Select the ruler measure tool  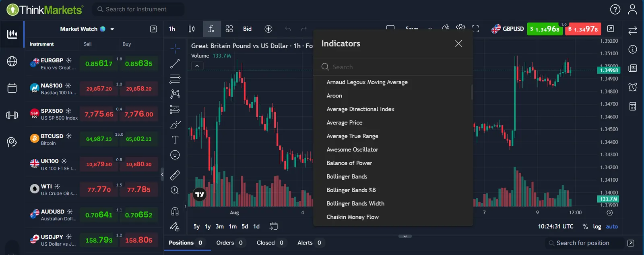tap(175, 175)
